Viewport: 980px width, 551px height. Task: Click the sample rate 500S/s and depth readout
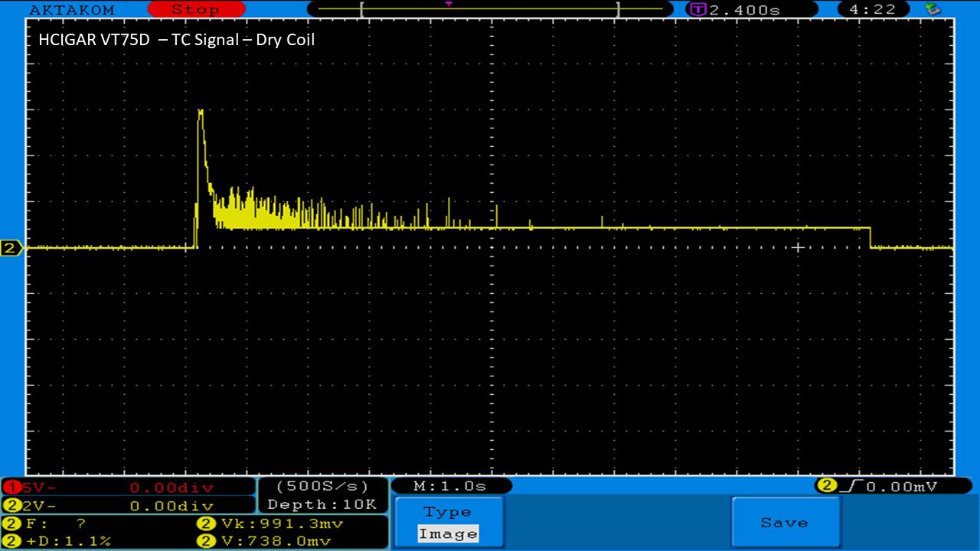point(322,495)
